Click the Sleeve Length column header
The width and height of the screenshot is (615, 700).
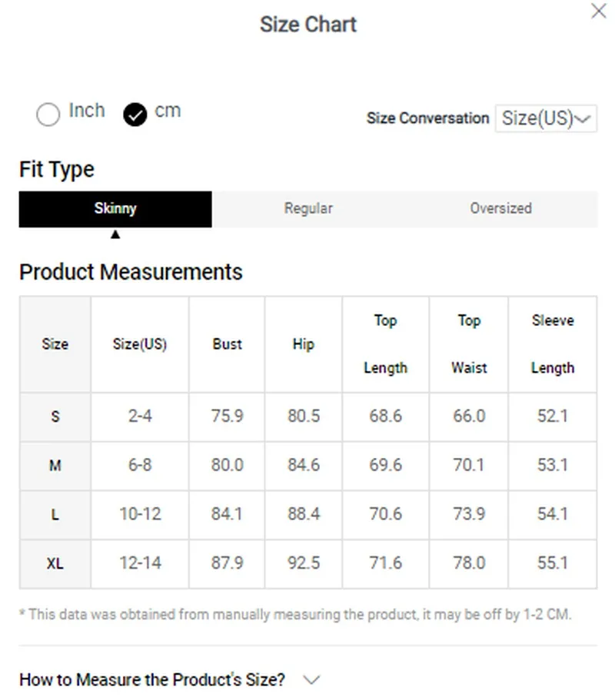553,344
